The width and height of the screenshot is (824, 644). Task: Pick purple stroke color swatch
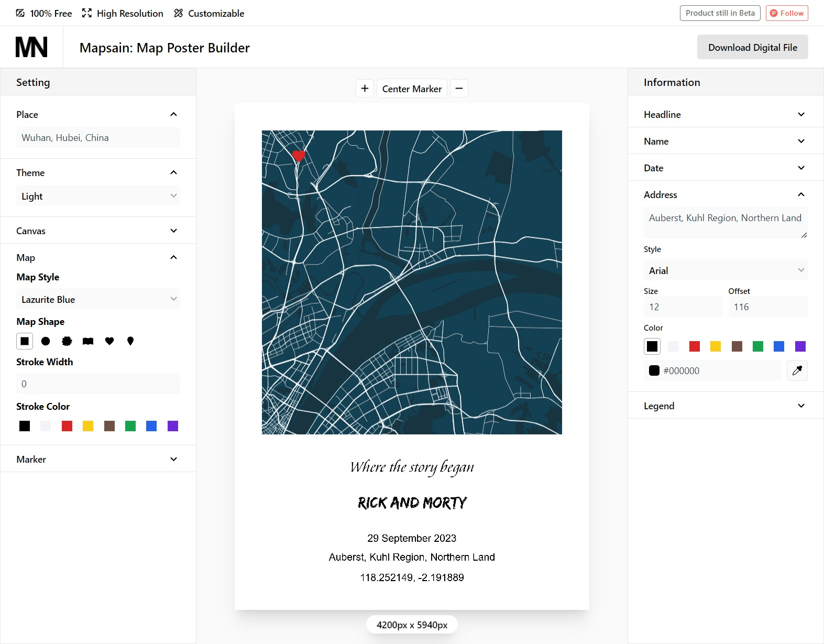(x=173, y=426)
